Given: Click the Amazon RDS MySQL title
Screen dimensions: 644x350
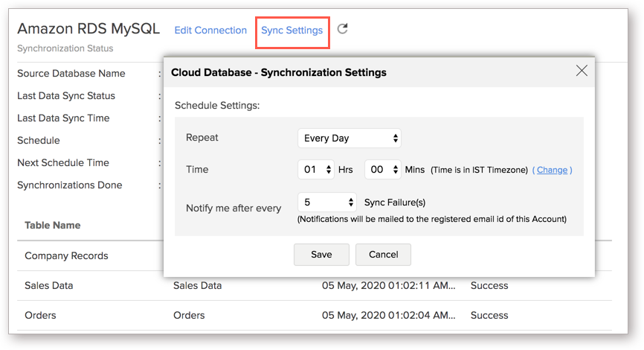Looking at the screenshot, I should [88, 29].
